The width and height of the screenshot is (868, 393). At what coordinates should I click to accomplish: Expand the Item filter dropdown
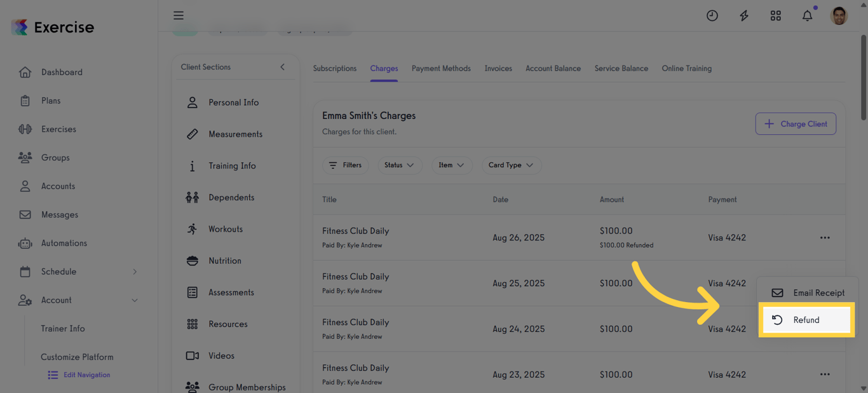point(451,165)
